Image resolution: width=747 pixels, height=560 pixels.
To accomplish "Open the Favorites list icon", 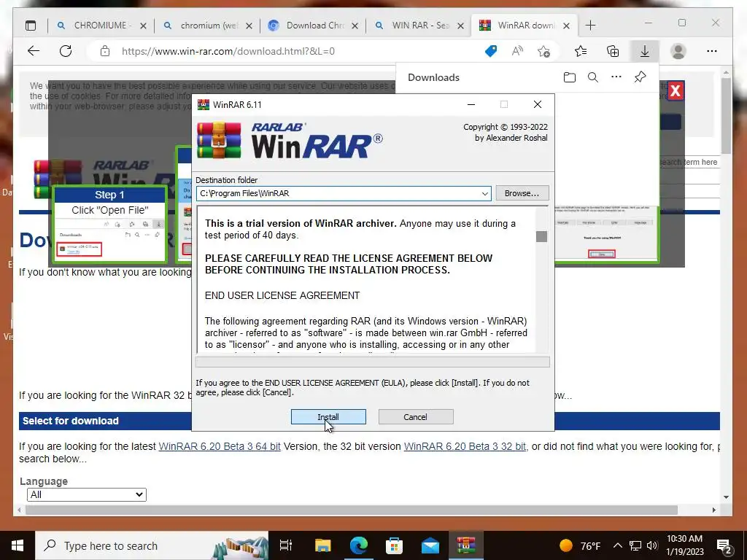I will point(581,51).
